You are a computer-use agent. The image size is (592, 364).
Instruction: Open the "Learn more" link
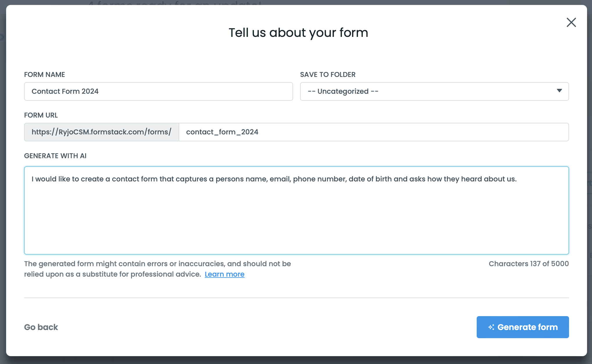[225, 274]
